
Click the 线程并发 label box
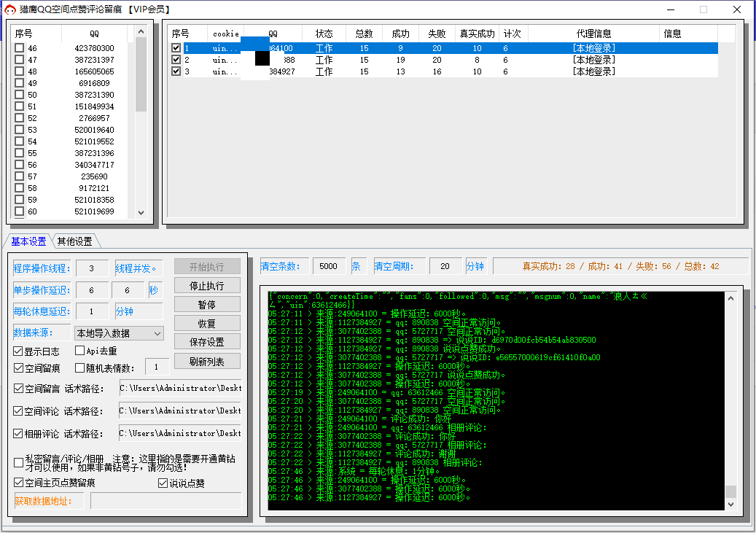(139, 268)
